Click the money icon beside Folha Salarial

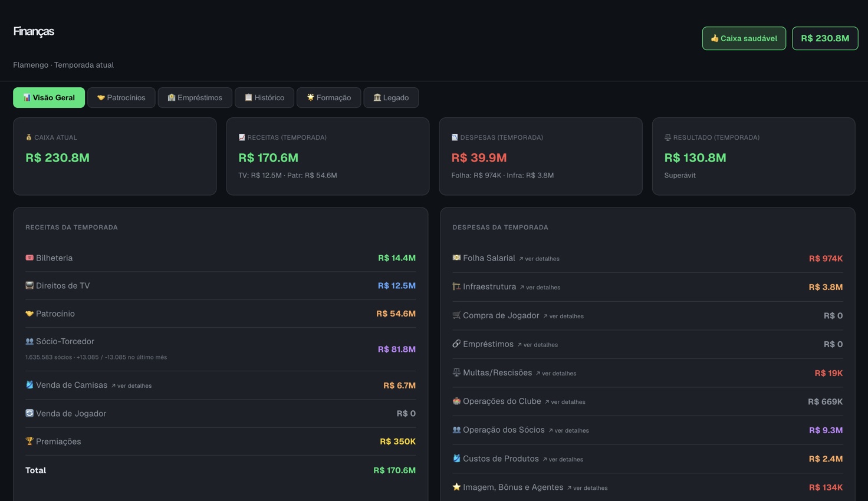(x=456, y=258)
